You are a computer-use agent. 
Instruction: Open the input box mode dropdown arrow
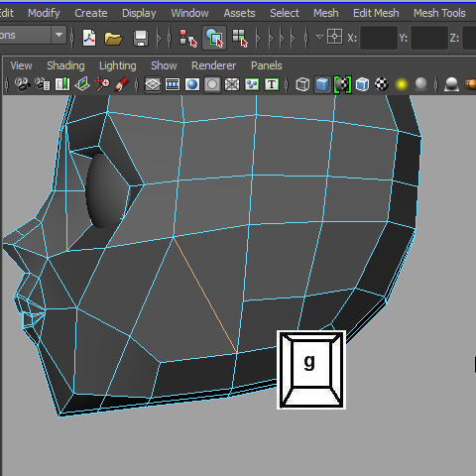click(x=319, y=37)
